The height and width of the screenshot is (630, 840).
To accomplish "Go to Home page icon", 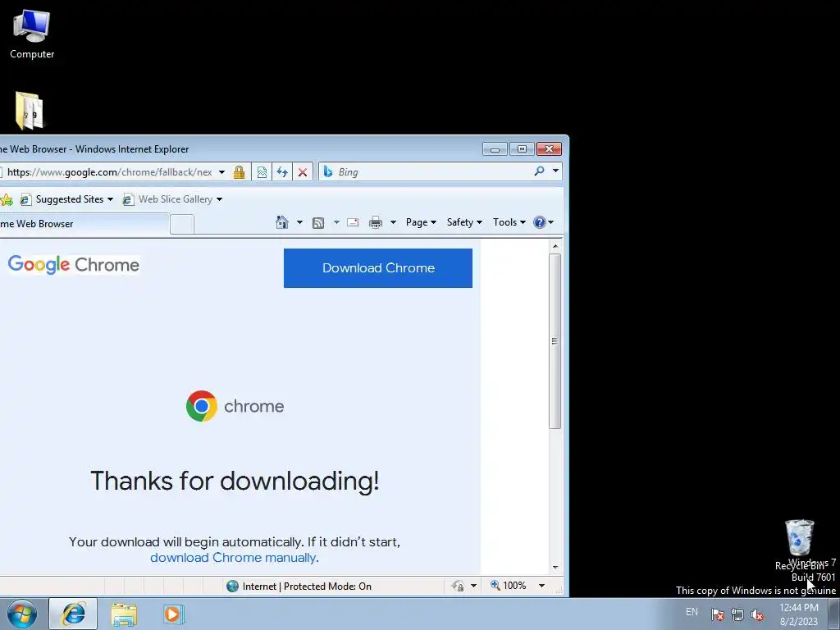I will [x=282, y=222].
